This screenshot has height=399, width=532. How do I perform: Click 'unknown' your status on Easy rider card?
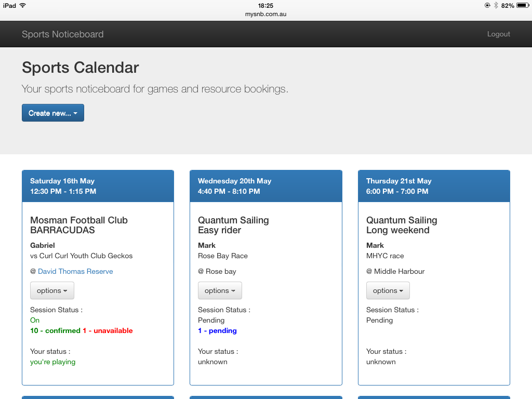212,362
